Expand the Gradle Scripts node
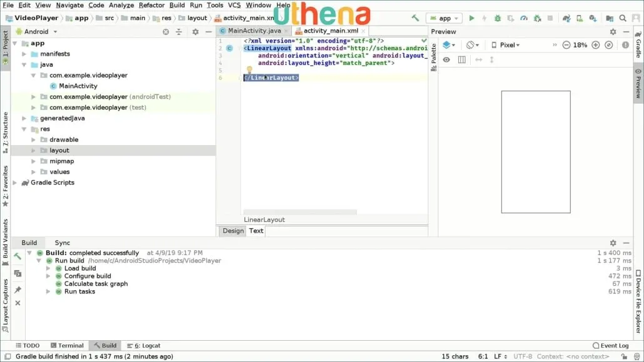644x362 pixels. click(15, 183)
